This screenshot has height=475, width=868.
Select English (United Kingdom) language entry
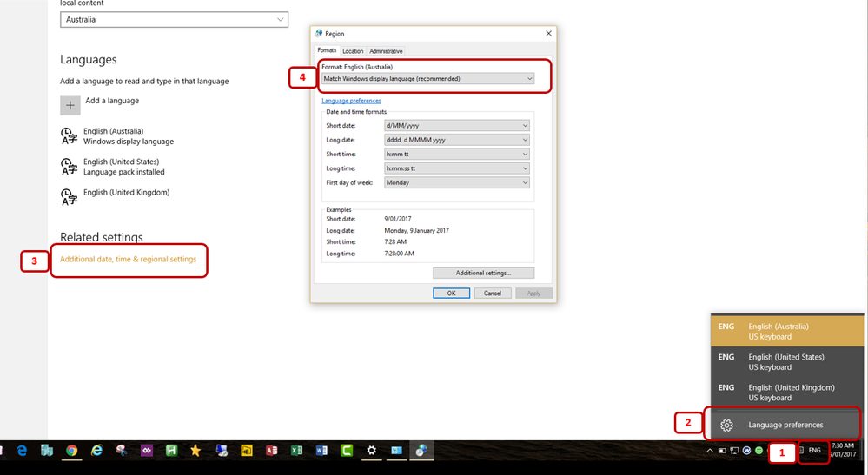pos(116,197)
